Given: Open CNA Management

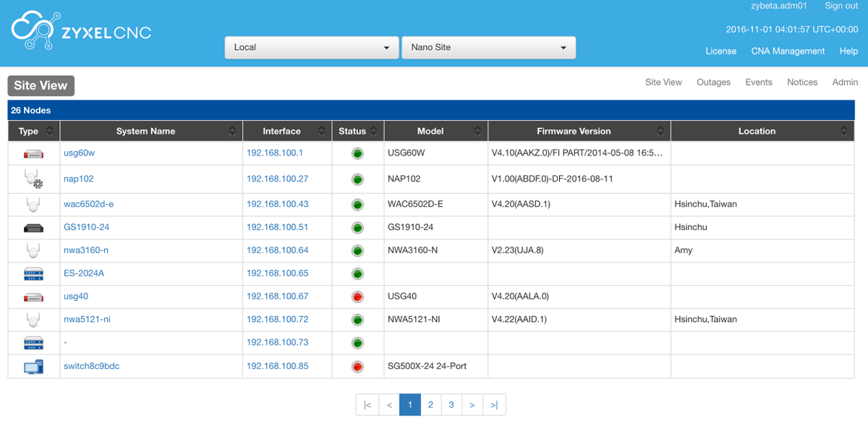Looking at the screenshot, I should tap(788, 51).
